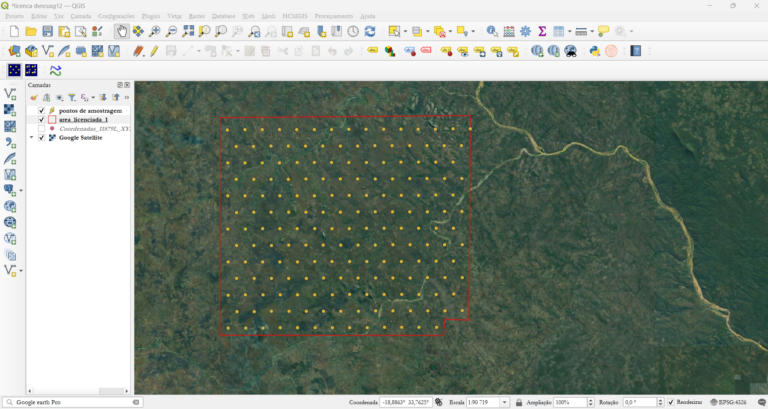Open the Help book icon
Viewport: 768px width, 409px height.
[x=636, y=51]
